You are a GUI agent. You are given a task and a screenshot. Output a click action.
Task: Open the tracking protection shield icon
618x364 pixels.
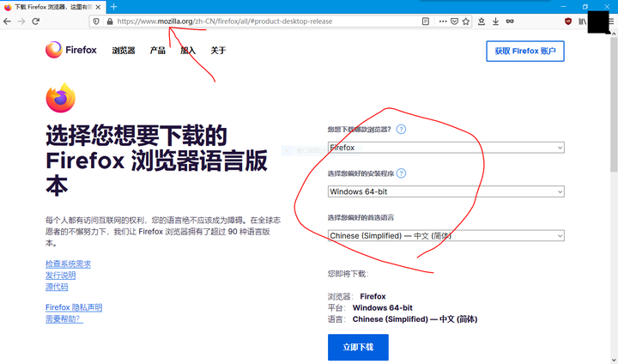[x=96, y=21]
